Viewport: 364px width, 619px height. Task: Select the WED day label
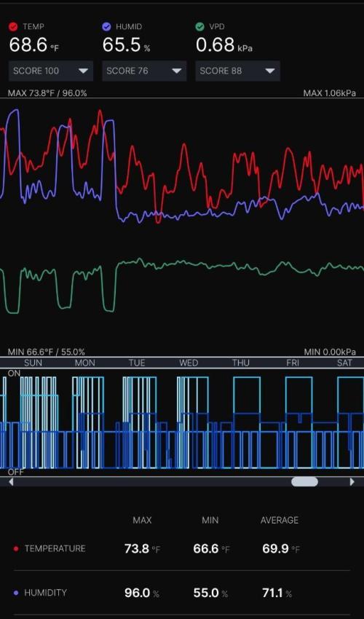tap(189, 363)
